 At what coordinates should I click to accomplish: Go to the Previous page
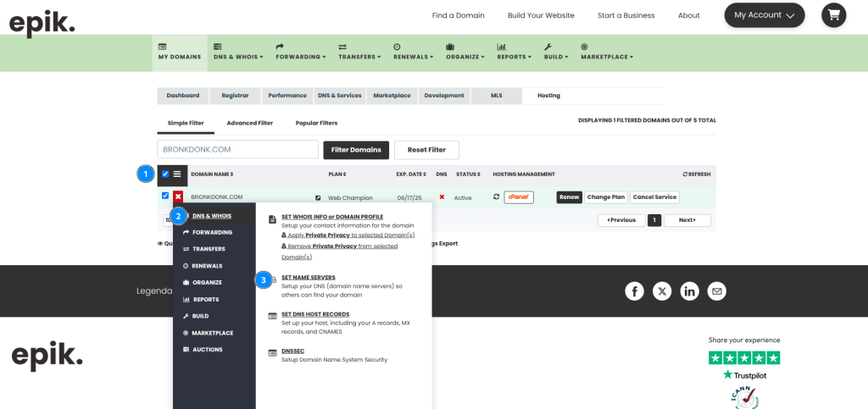(621, 220)
